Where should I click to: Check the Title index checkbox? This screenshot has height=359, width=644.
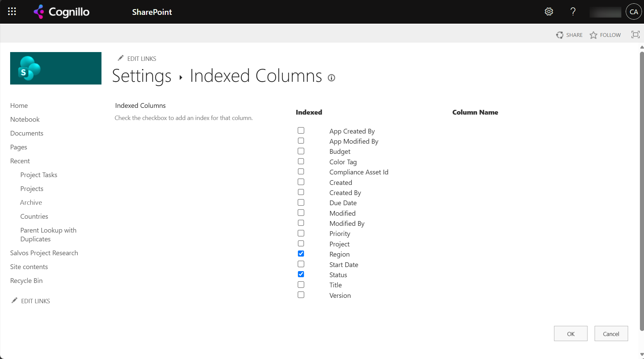pos(301,284)
